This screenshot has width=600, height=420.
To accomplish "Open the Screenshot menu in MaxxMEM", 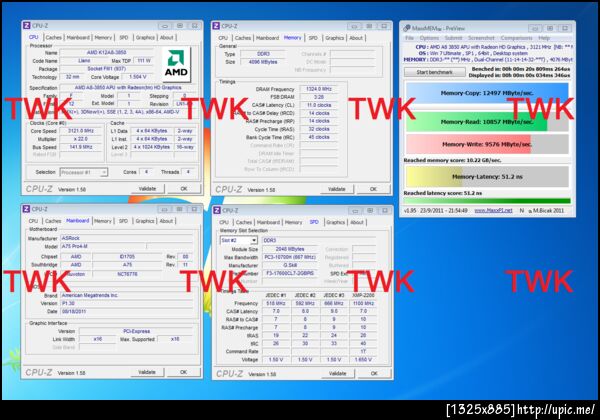I will pos(481,38).
